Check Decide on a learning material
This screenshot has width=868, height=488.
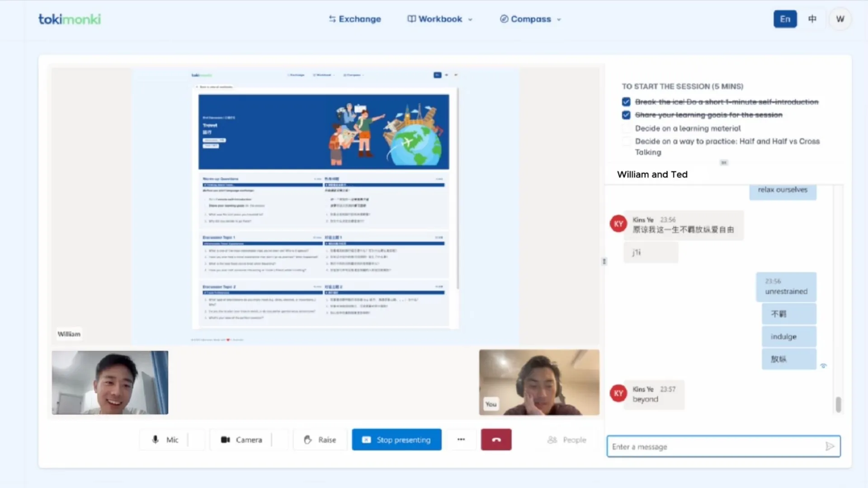coord(626,128)
